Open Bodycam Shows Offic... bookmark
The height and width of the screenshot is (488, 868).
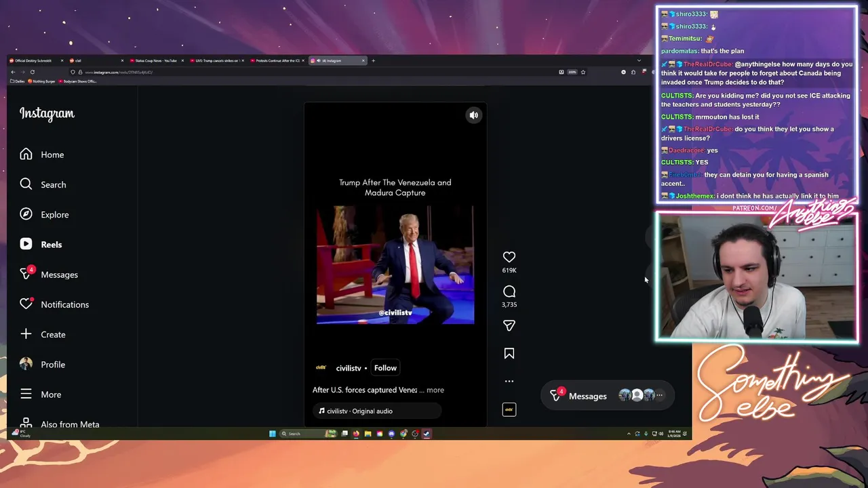(x=77, y=81)
